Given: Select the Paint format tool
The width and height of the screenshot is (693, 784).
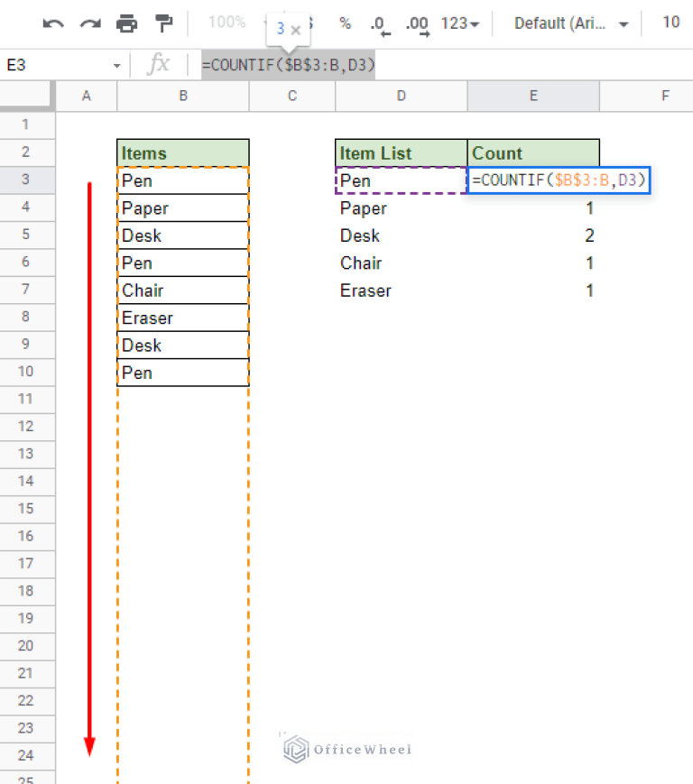Looking at the screenshot, I should tap(163, 23).
